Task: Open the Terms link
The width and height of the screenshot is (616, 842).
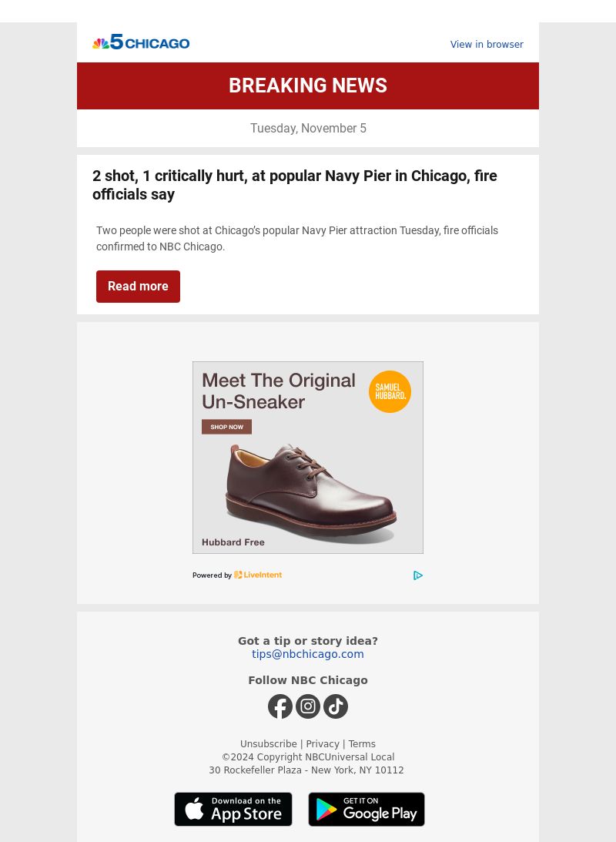Action: click(362, 743)
